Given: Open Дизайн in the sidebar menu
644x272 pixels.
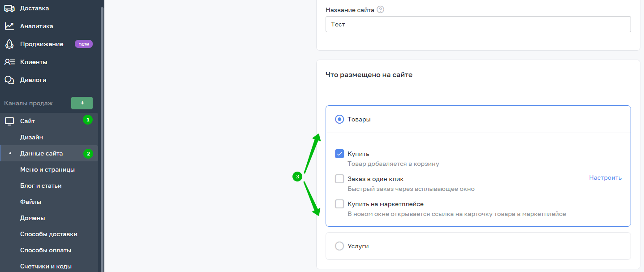Looking at the screenshot, I should [31, 137].
